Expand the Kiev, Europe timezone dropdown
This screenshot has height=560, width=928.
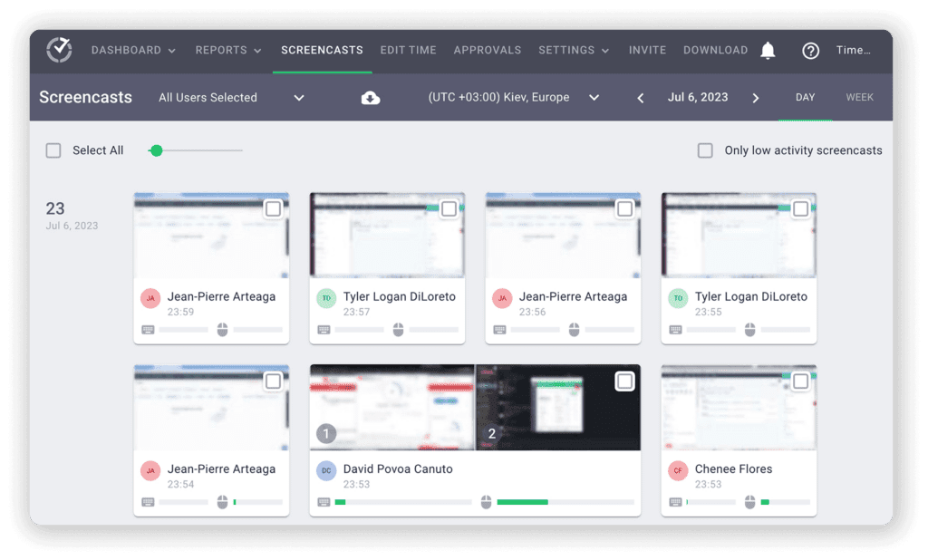594,97
